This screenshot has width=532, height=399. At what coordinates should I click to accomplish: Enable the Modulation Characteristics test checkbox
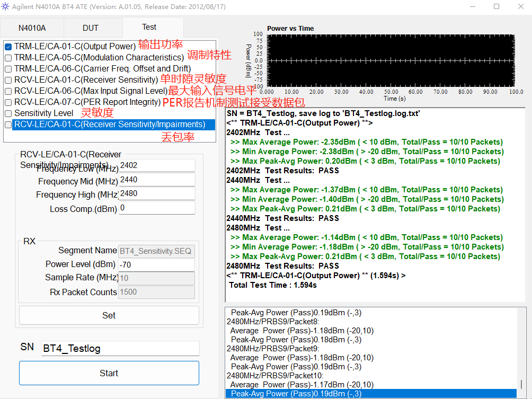point(8,58)
